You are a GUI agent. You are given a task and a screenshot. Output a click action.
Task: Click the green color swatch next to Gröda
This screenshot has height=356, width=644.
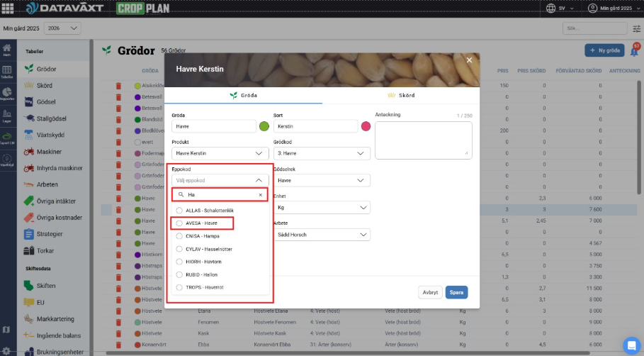(x=264, y=126)
